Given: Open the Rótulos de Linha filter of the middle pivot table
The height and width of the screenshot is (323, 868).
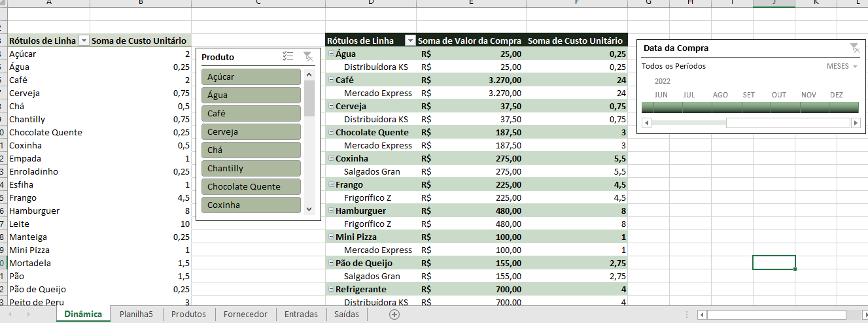Looking at the screenshot, I should (410, 41).
